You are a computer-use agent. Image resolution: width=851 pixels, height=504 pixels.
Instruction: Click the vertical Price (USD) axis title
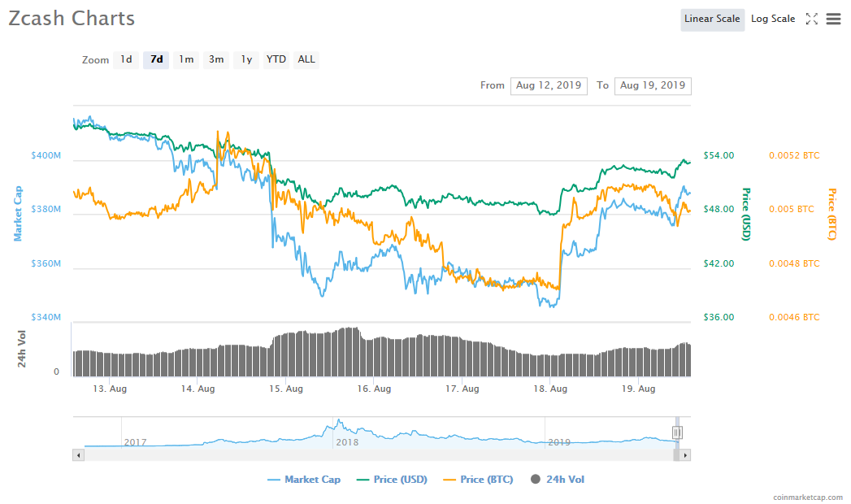click(x=746, y=214)
